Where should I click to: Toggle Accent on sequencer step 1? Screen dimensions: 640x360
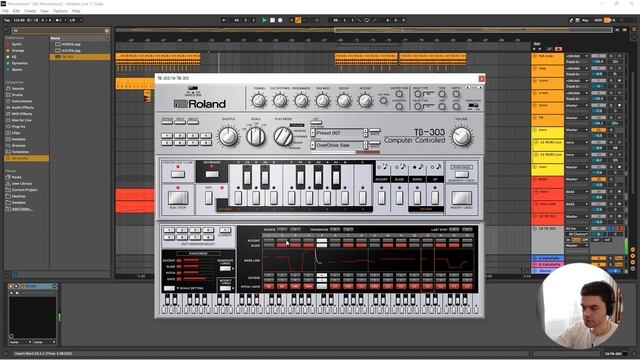point(269,240)
